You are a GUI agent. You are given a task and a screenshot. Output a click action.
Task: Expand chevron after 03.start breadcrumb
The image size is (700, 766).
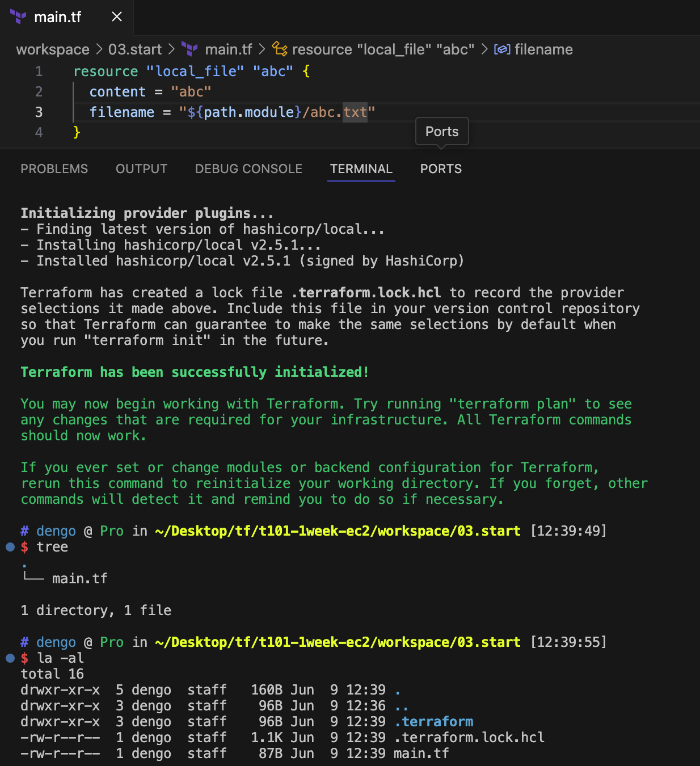pos(171,49)
